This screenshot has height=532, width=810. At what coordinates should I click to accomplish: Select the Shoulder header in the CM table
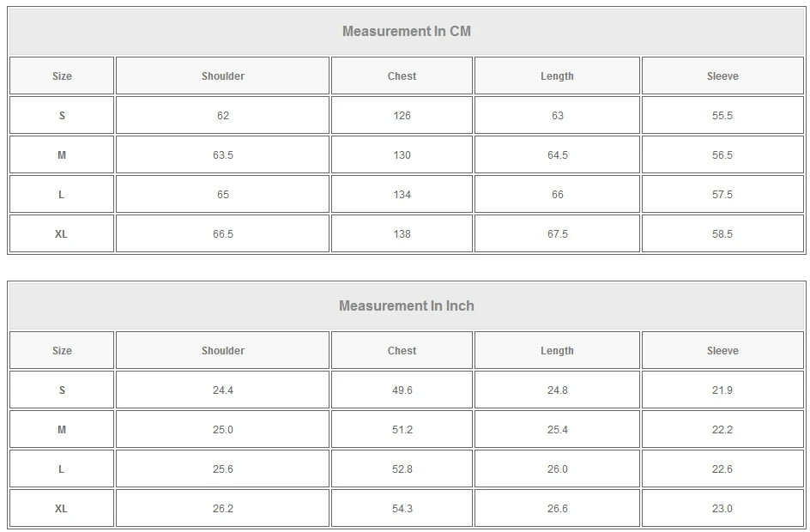point(223,76)
